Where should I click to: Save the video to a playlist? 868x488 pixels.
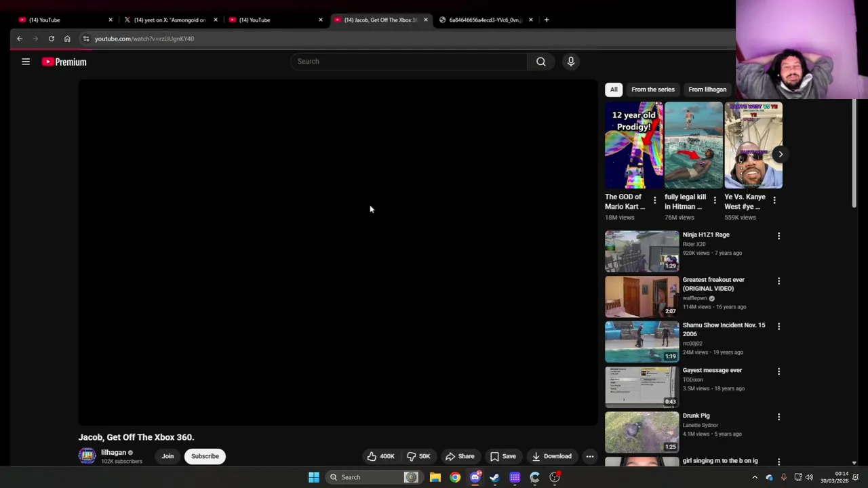502,456
